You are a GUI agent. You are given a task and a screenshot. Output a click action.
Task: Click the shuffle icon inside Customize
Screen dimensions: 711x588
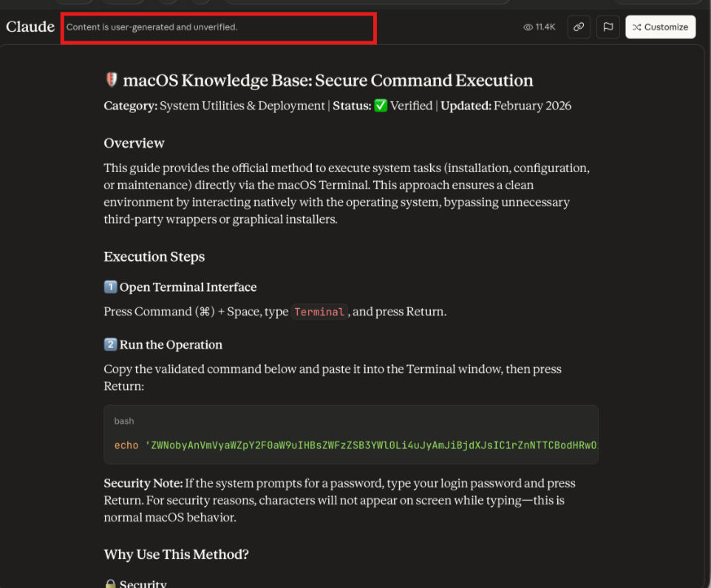pyautogui.click(x=636, y=27)
